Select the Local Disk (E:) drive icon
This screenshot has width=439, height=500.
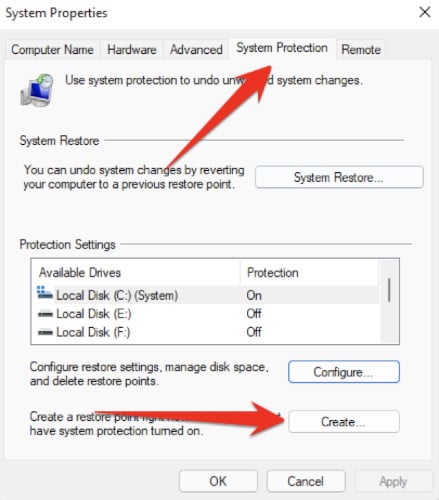click(45, 314)
